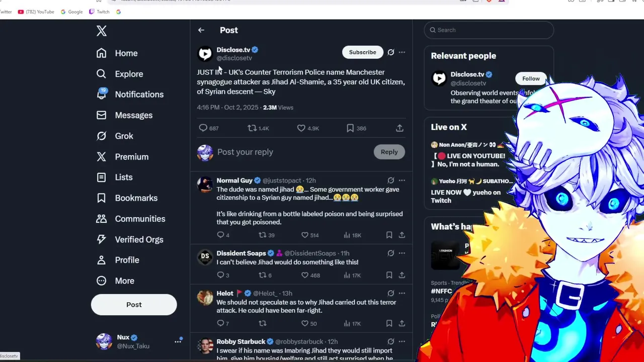Image resolution: width=644 pixels, height=362 pixels.
Task: Subscribe to Disclose.tv
Action: pyautogui.click(x=363, y=52)
